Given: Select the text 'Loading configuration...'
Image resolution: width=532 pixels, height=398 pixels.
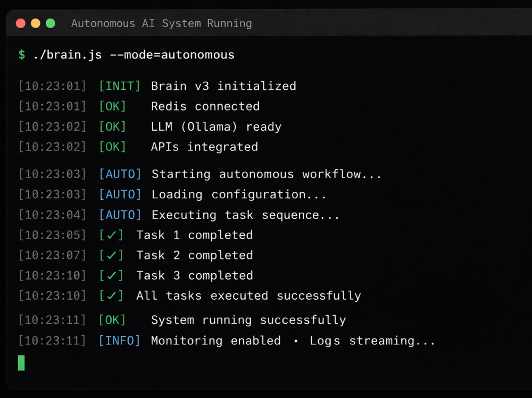Looking at the screenshot, I should [x=239, y=194].
